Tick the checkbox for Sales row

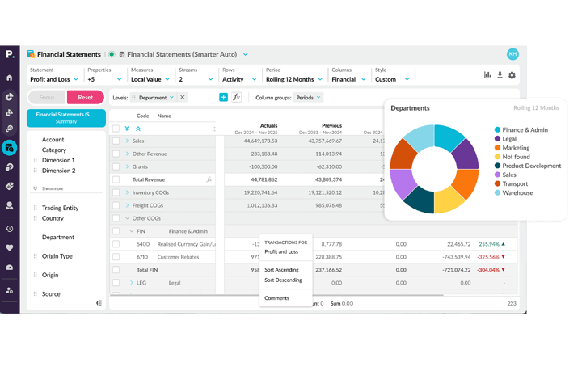(116, 141)
